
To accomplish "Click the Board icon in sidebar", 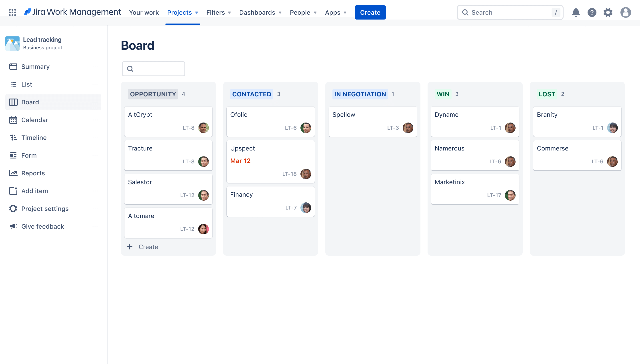I will click(13, 102).
